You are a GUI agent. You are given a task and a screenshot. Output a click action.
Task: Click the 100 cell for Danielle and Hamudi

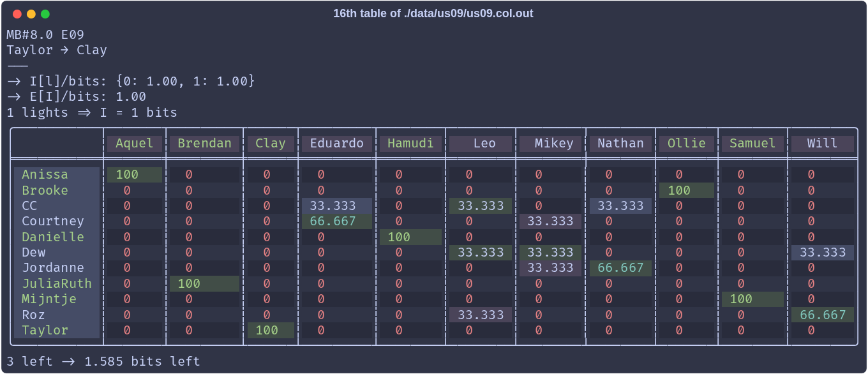[411, 237]
